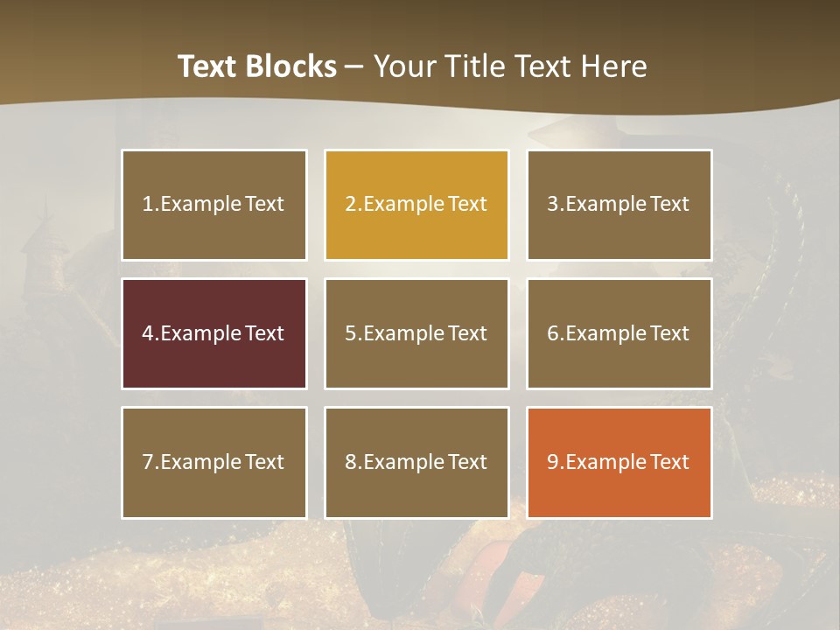Click the brown header banner's right edge

827,52
